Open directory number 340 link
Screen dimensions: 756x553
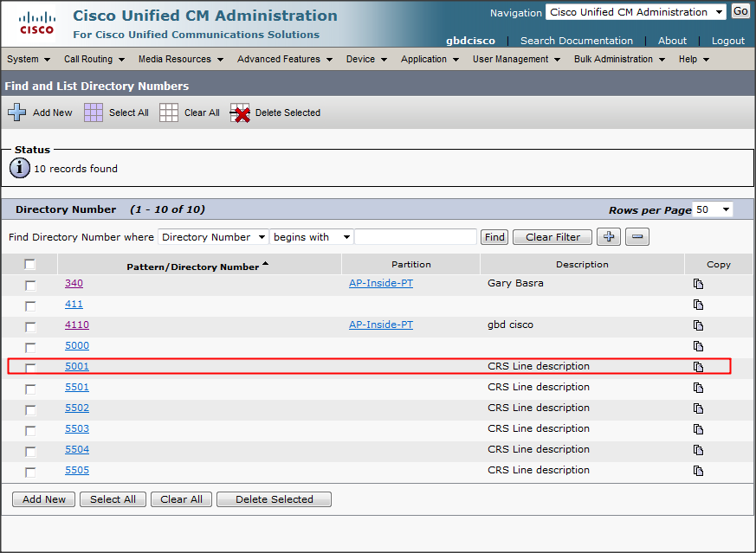pyautogui.click(x=74, y=283)
